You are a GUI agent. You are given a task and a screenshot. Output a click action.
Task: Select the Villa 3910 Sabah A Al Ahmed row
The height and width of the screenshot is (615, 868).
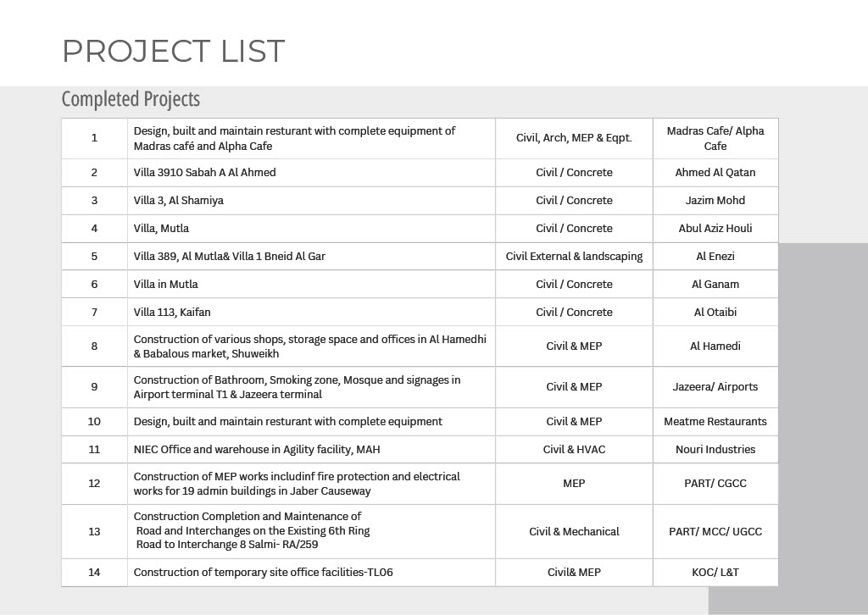click(x=204, y=173)
